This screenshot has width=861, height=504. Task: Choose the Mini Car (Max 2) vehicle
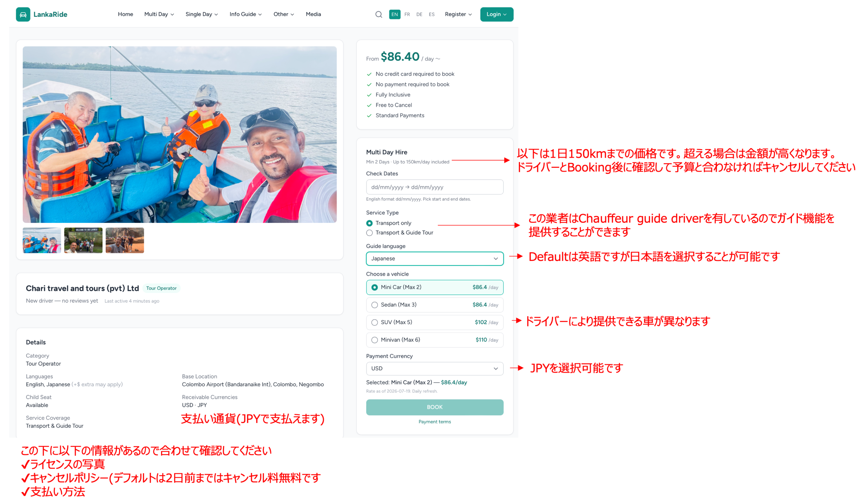point(435,287)
